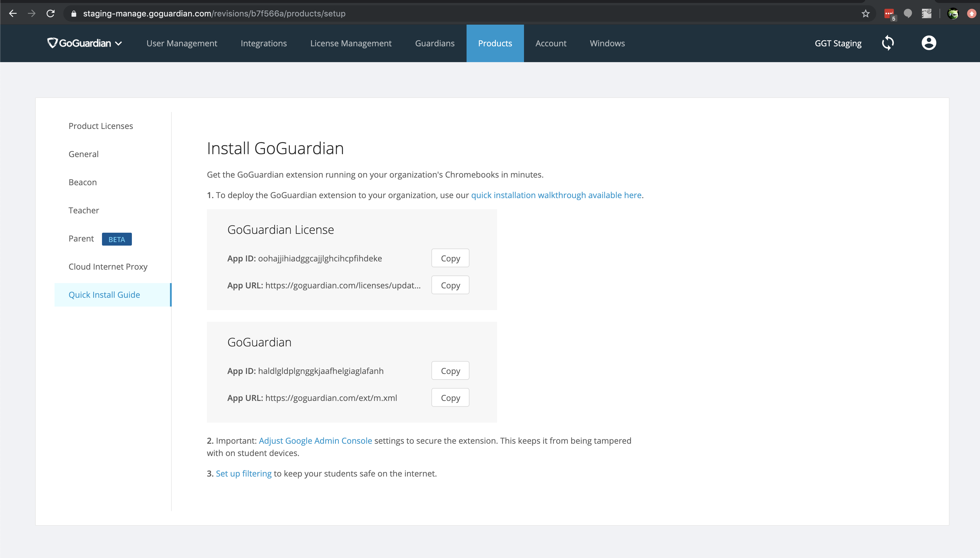Viewport: 980px width, 558px height.
Task: Click the sync/refresh icon in the navbar
Action: [888, 43]
